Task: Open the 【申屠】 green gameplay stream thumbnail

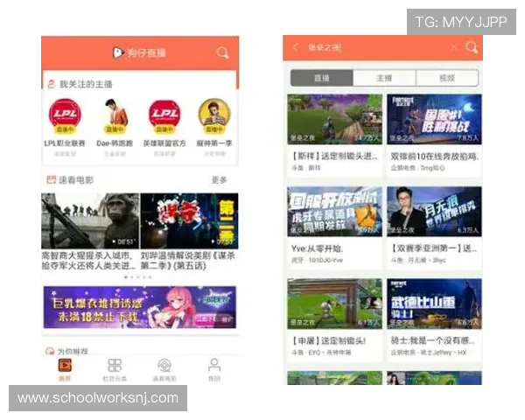Action: (334, 304)
